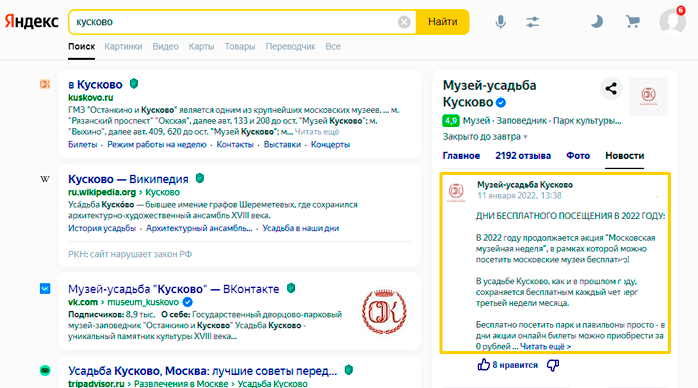Like the news post with thumbs up
Screen dimensions: 698x388
point(483,365)
